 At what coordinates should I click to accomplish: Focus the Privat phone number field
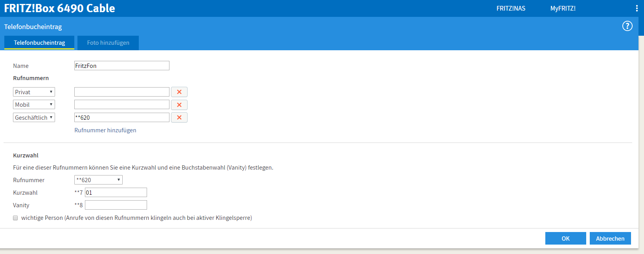(x=122, y=92)
